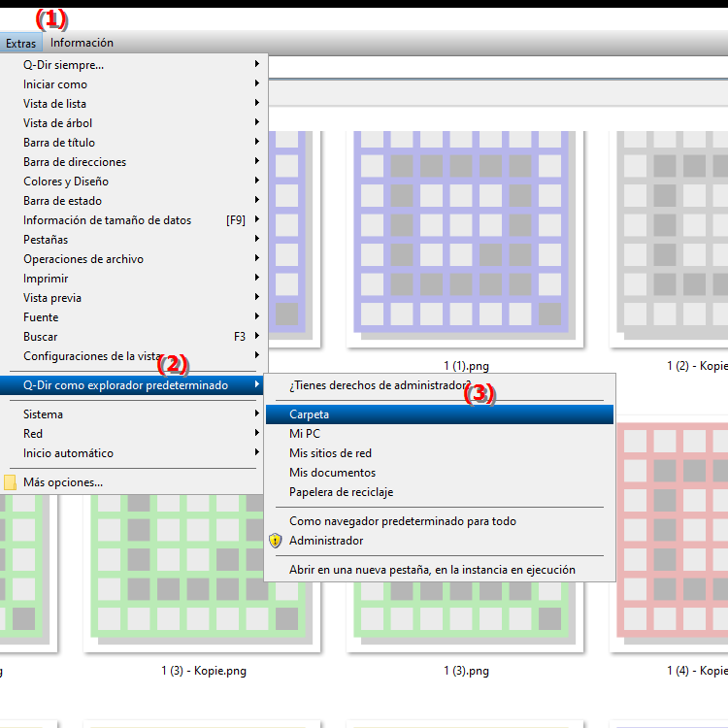
Task: Click folder icon beside Más opciones
Action: (x=11, y=482)
